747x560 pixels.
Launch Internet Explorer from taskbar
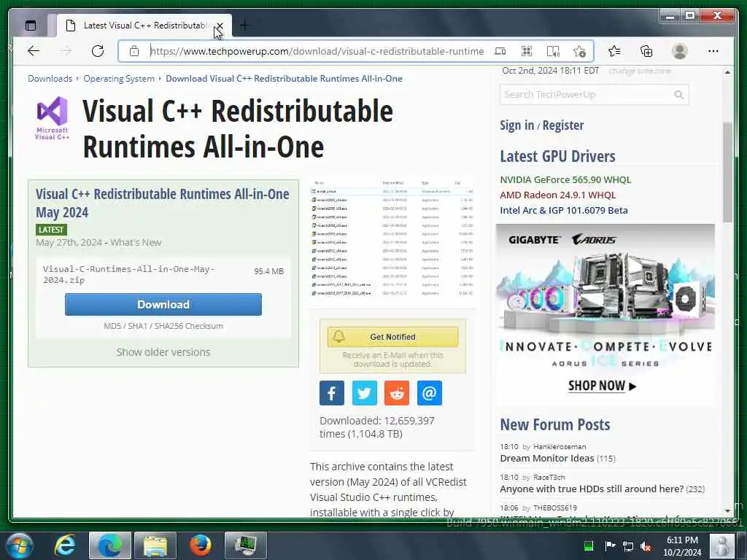pyautogui.click(x=65, y=545)
